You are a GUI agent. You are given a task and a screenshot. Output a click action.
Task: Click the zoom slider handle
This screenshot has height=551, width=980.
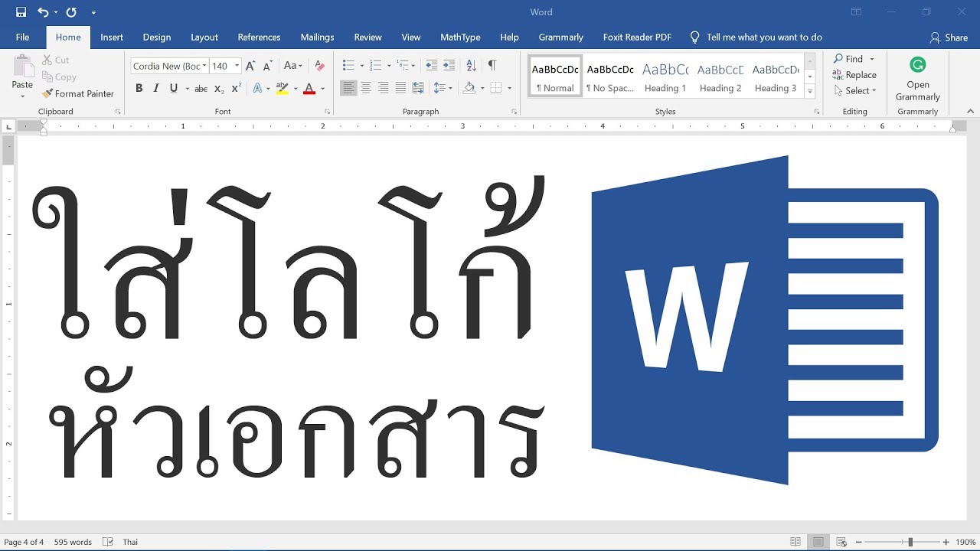click(x=910, y=542)
